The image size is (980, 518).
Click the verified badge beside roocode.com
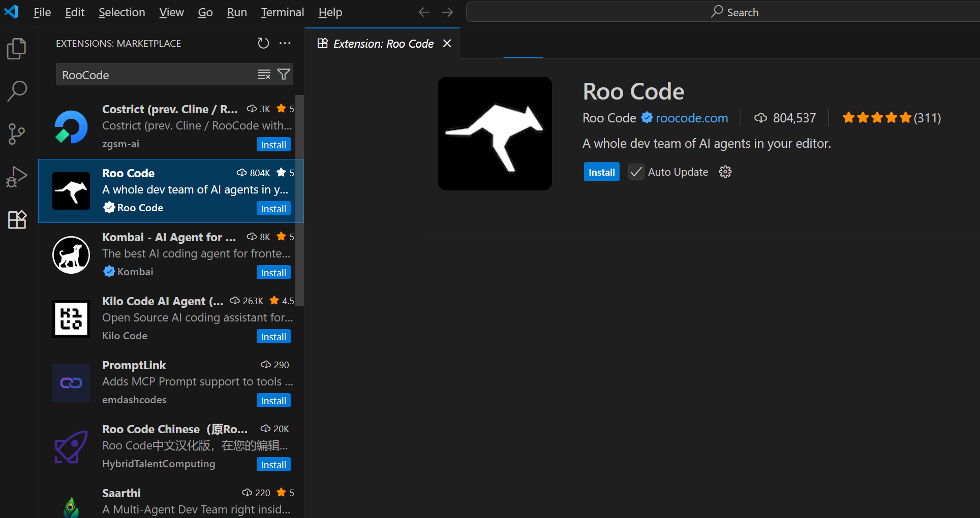pos(647,118)
